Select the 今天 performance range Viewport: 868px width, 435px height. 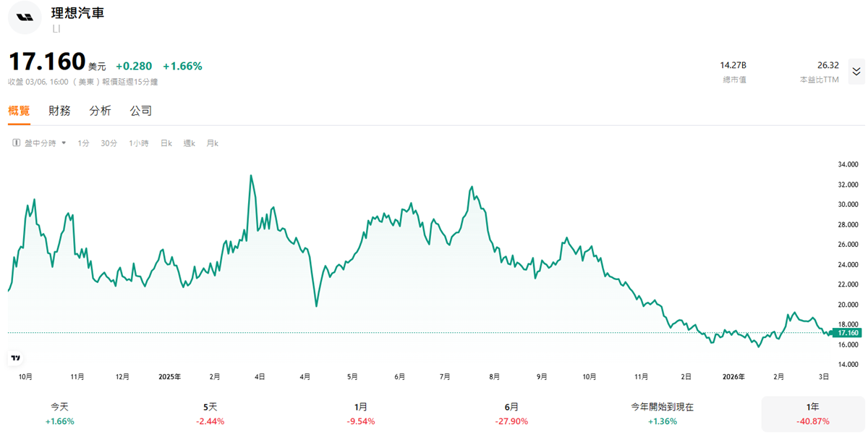tap(59, 414)
